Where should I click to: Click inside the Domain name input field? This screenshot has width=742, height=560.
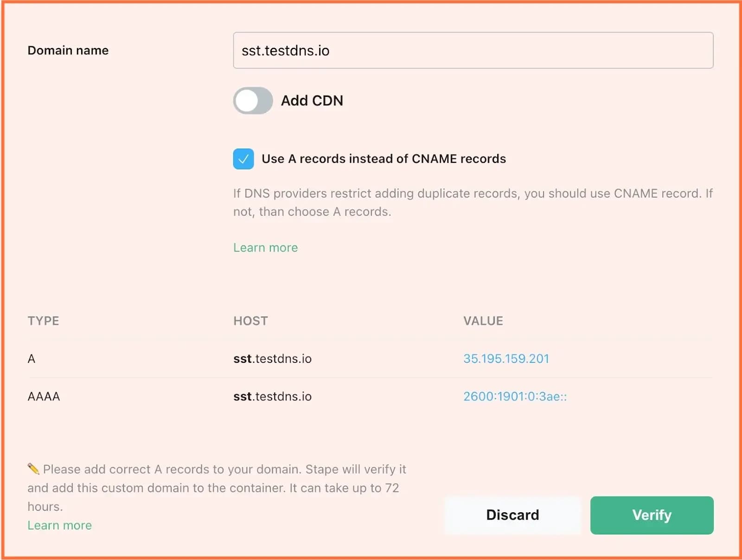tap(472, 51)
